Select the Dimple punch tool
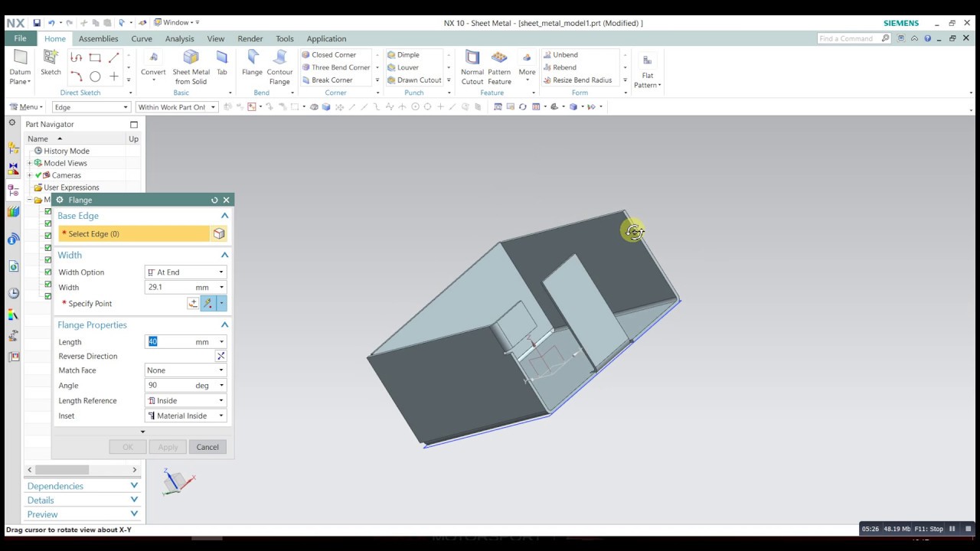Screen dimensions: 980x551 (403, 55)
